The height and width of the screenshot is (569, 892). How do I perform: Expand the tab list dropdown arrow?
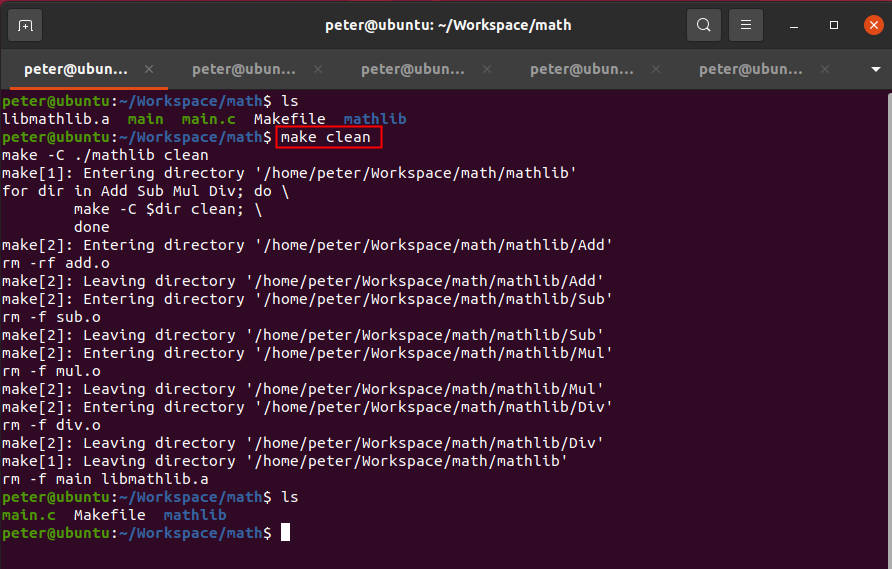click(875, 70)
